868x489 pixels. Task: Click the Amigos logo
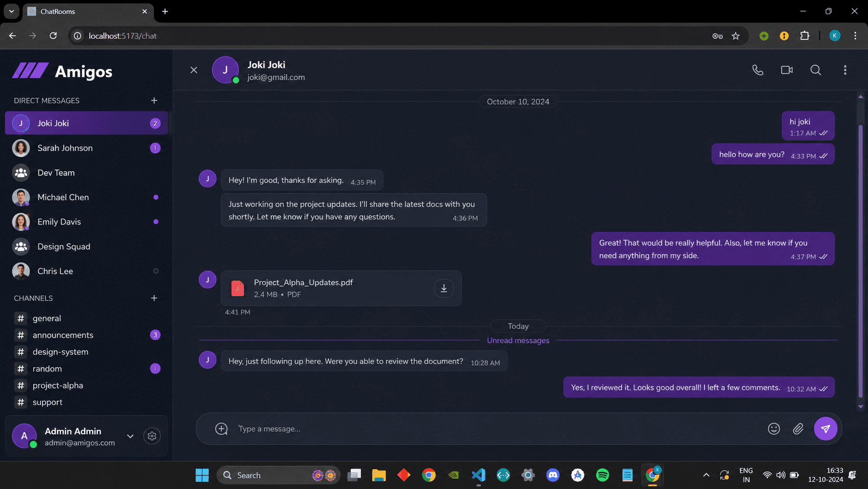click(x=62, y=71)
